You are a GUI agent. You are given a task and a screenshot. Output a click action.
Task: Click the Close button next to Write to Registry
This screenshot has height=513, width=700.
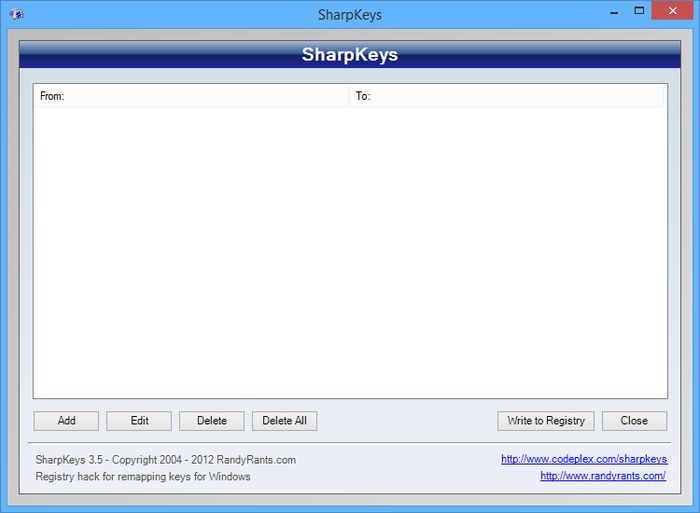[x=634, y=421]
